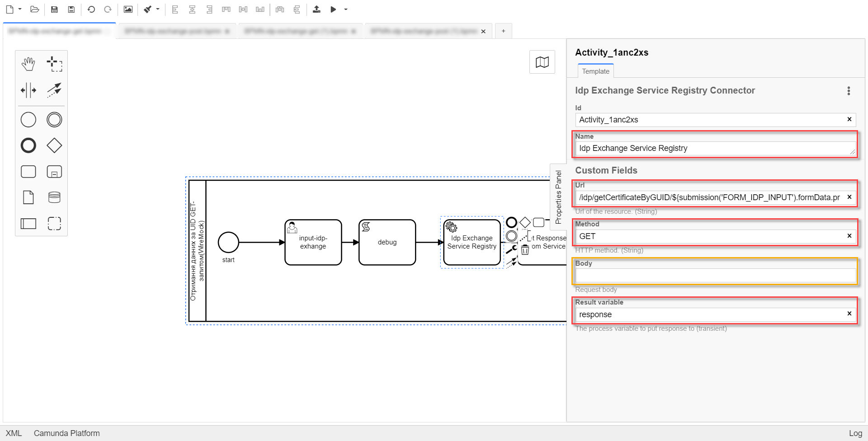868x441 pixels.
Task: Align selected elements to the left
Action: [x=175, y=9]
